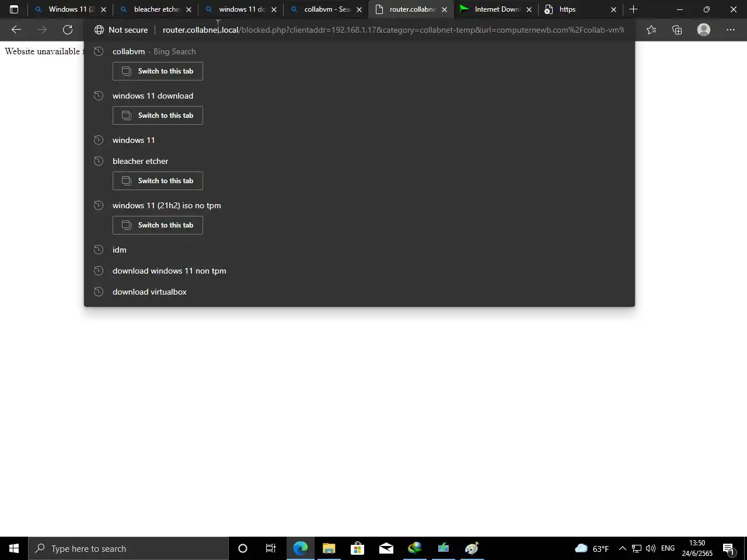This screenshot has width=747, height=560.
Task: Open Internet Download Manager taskbar icon
Action: (x=414, y=548)
